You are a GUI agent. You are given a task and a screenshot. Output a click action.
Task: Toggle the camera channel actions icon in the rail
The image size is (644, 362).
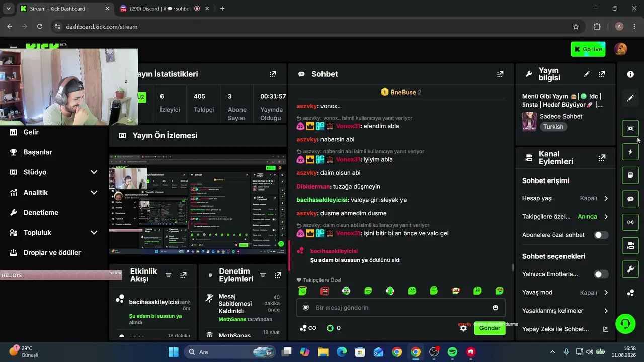pos(630,246)
